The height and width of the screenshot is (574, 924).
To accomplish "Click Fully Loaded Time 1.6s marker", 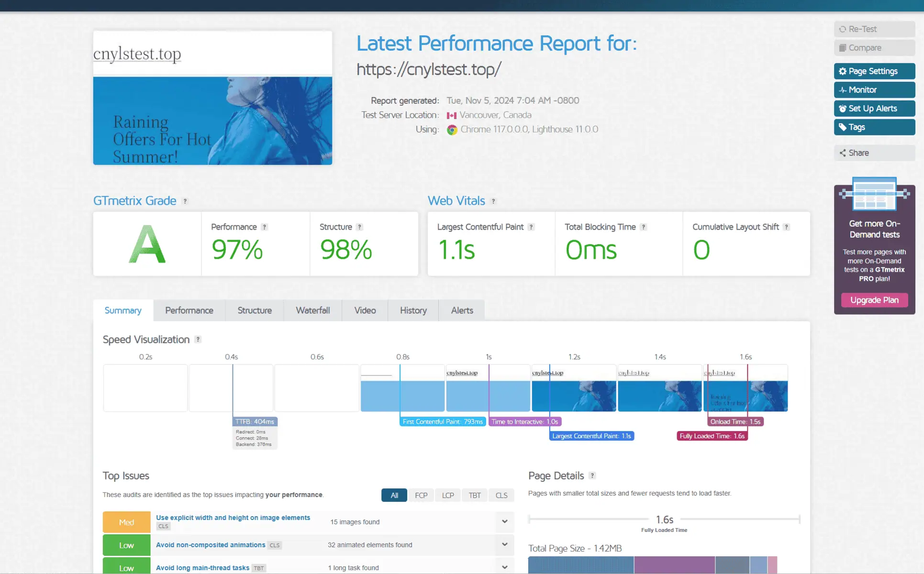I will (x=712, y=436).
